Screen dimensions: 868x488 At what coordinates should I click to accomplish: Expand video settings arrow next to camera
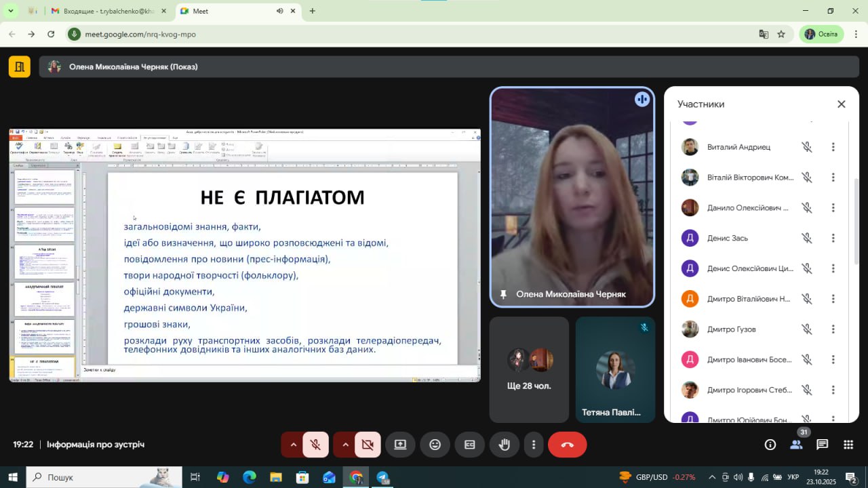[345, 445]
